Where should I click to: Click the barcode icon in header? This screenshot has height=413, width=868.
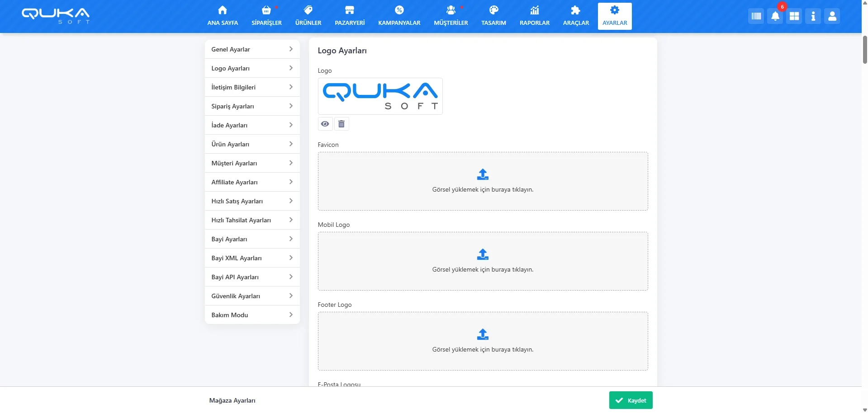756,17
